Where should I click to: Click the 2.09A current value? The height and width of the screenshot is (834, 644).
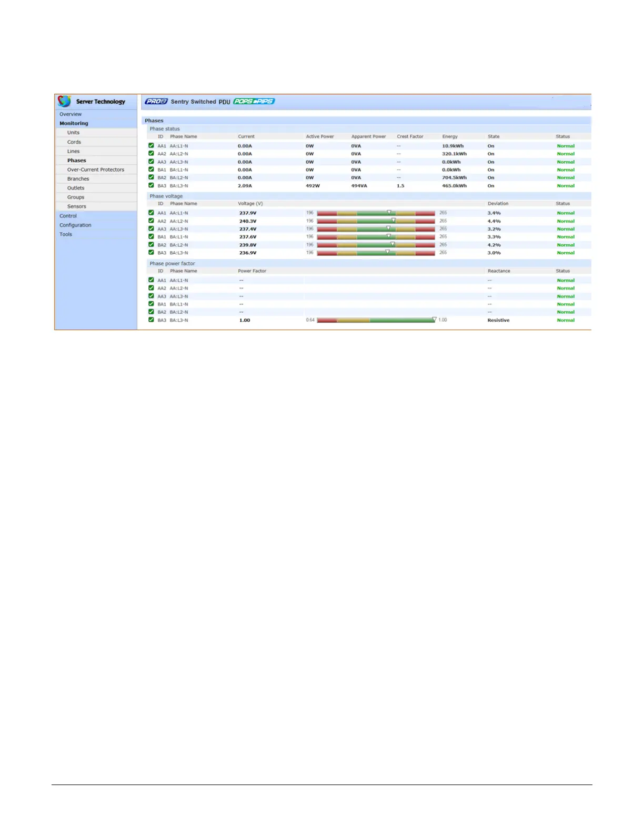coord(245,186)
